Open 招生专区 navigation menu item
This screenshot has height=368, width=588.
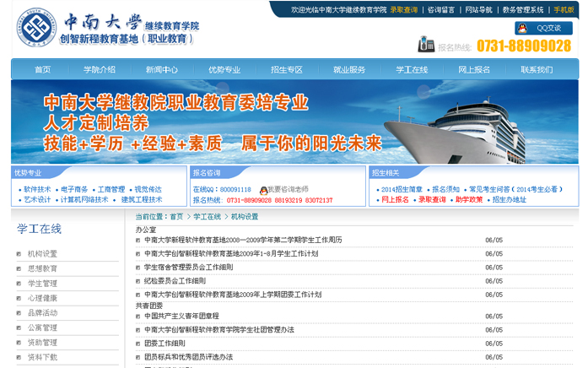click(287, 69)
